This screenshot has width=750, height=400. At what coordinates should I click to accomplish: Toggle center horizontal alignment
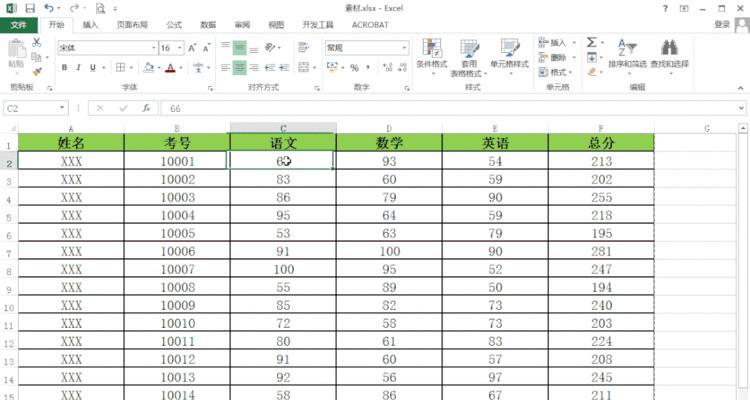click(240, 67)
